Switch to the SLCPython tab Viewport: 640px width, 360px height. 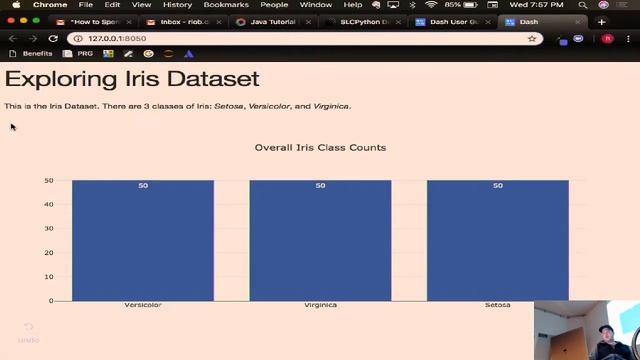pyautogui.click(x=363, y=22)
